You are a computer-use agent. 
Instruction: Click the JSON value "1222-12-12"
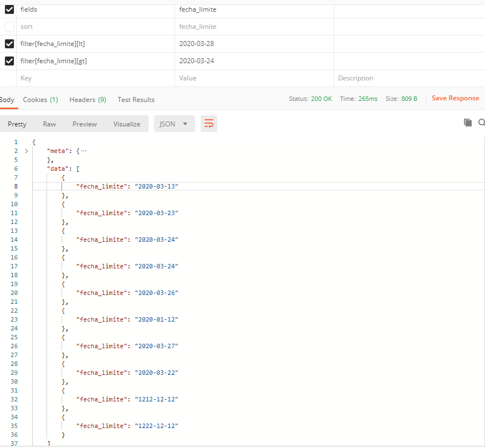click(x=156, y=426)
